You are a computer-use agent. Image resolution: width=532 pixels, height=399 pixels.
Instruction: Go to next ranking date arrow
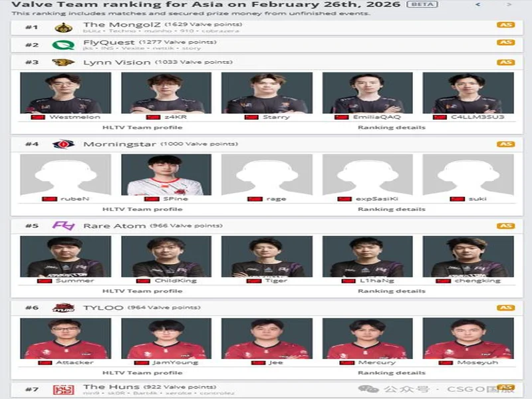(509, 5)
